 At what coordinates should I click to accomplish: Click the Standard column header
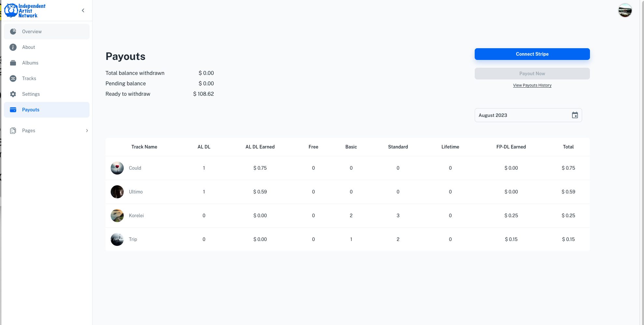398,147
